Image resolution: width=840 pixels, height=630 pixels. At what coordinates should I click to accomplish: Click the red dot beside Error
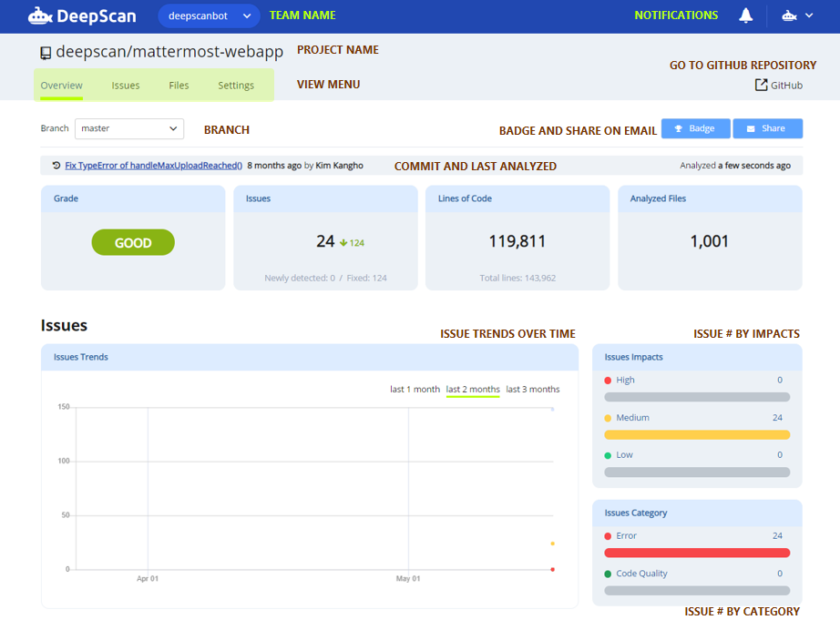[x=608, y=536]
